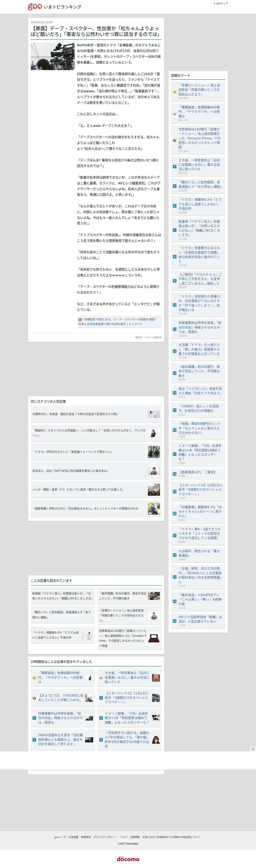Click the crown icon for rank 1 『金曜ロードショー』
Image resolution: width=256 pixels, height=868 pixels.
[175, 92]
